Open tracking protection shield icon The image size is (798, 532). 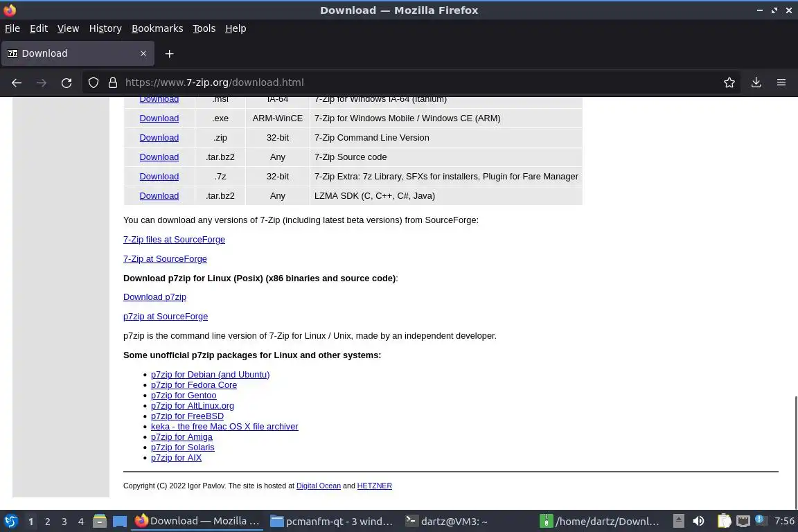coord(93,82)
